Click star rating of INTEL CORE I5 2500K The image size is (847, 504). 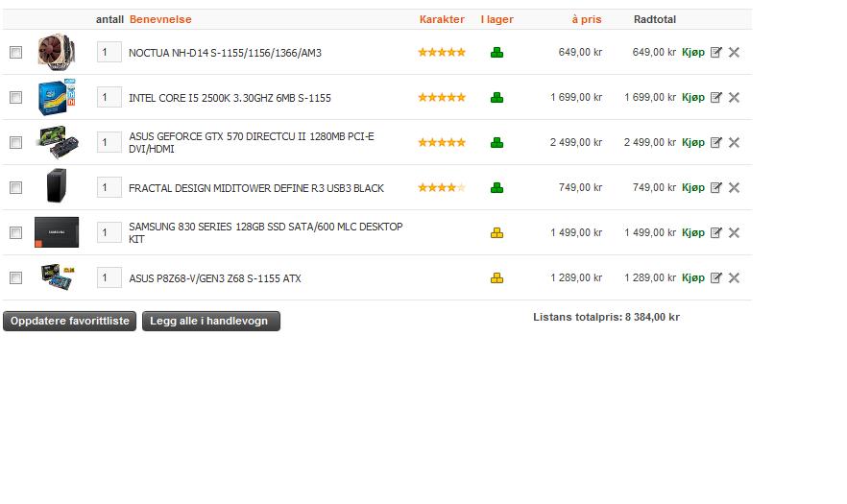442,97
